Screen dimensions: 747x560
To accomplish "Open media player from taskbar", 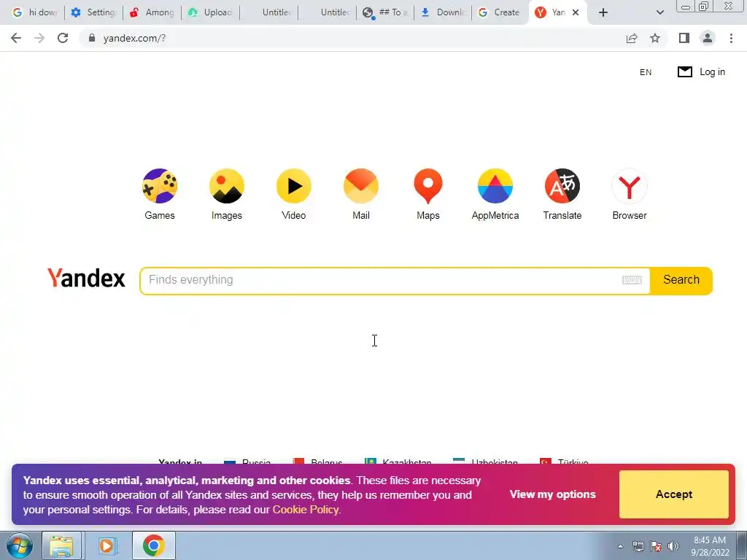I will 107,545.
